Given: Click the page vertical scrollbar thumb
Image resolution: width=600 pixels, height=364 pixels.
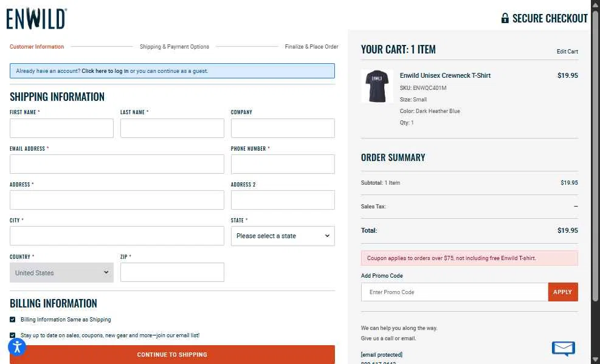Looking at the screenshot, I should [595, 155].
